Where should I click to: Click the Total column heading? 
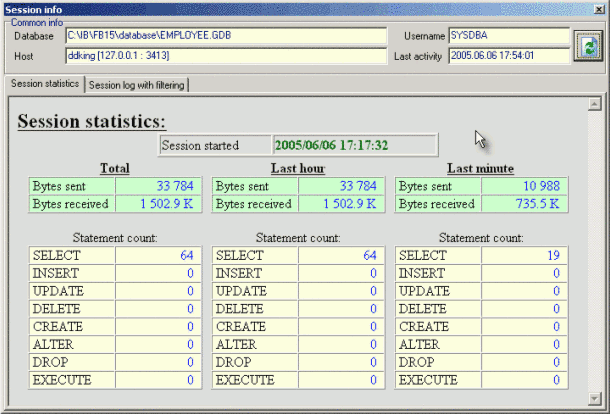pos(115,168)
